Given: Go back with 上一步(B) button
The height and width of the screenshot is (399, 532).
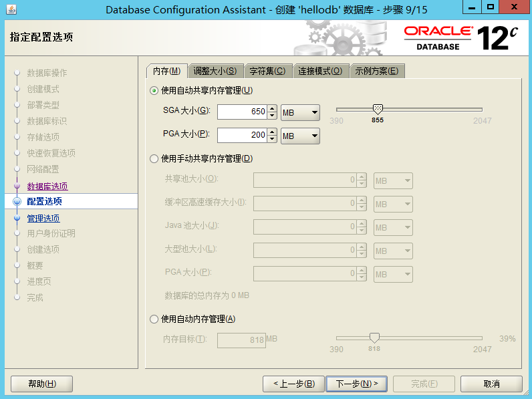Looking at the screenshot, I should [294, 384].
